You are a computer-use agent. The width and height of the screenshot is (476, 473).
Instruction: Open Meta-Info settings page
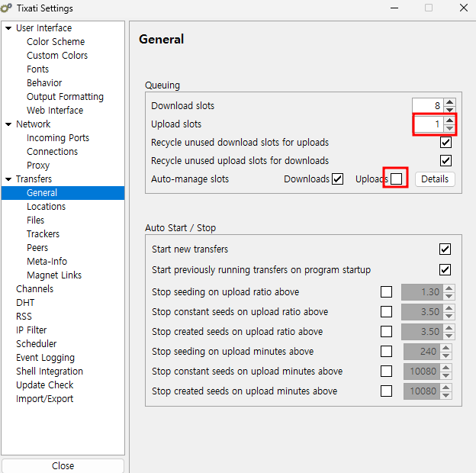coord(47,262)
